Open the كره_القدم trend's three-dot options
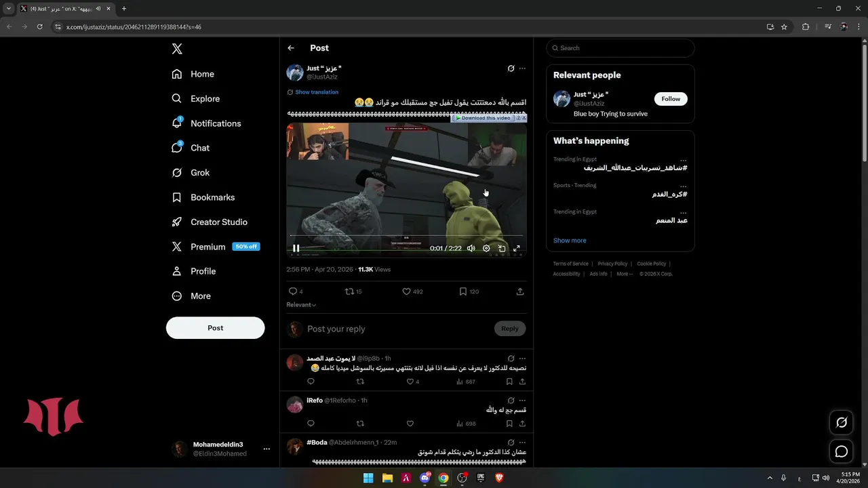The image size is (868, 488). pyautogui.click(x=683, y=186)
